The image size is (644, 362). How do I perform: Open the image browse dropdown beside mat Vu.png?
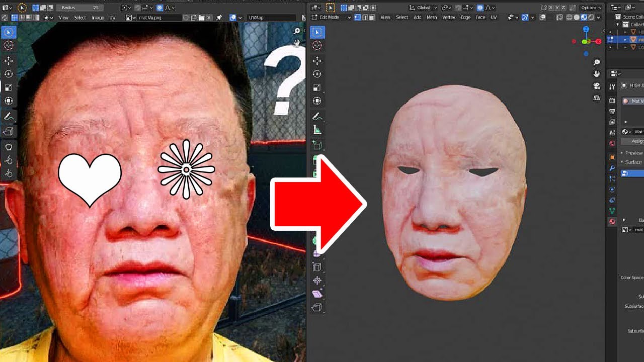[130, 18]
